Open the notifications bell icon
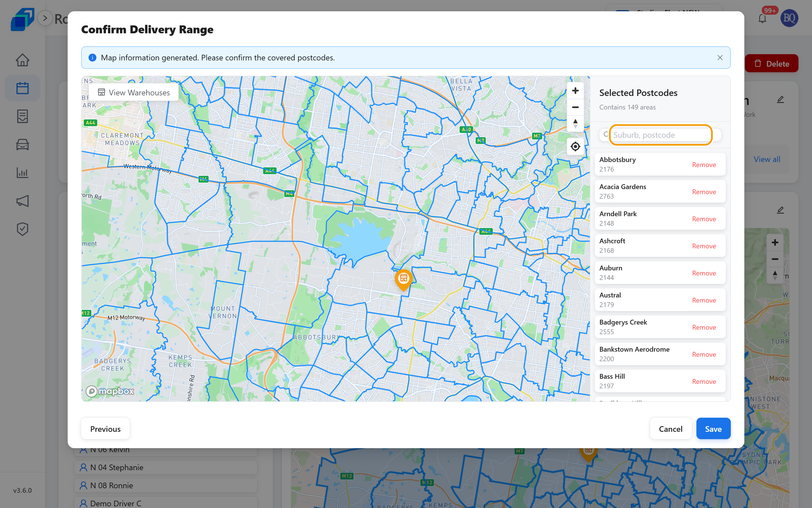The image size is (812, 508). [762, 18]
